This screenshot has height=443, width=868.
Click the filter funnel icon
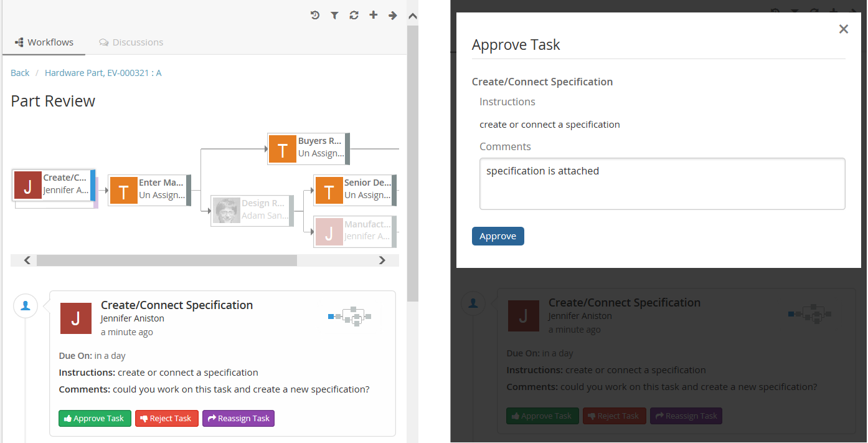334,16
